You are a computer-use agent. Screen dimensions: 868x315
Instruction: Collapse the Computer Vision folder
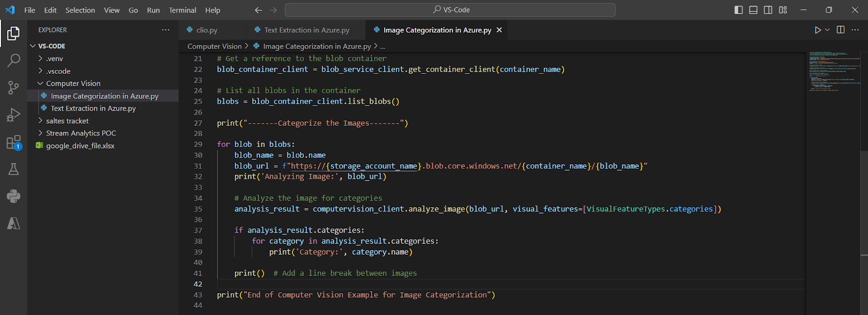coord(103,83)
